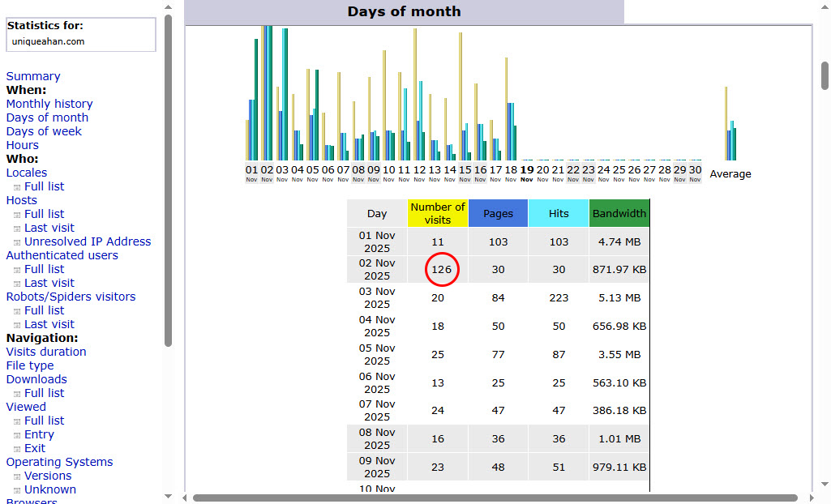Click the green Bandwidth column header

point(619,213)
